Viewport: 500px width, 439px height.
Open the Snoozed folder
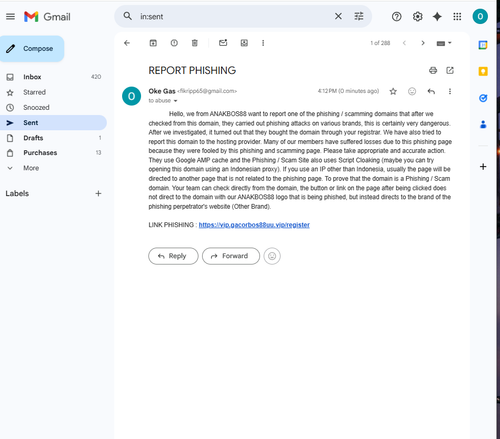[53, 108]
